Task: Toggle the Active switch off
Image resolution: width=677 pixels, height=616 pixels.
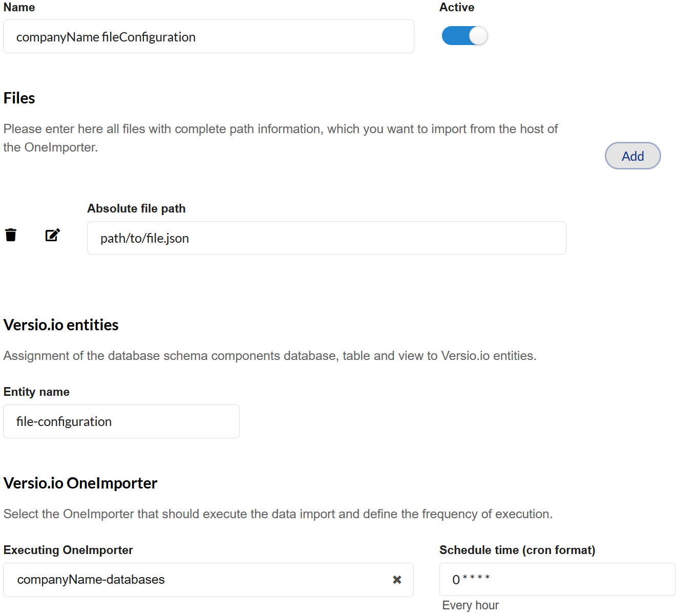Action: [x=464, y=36]
